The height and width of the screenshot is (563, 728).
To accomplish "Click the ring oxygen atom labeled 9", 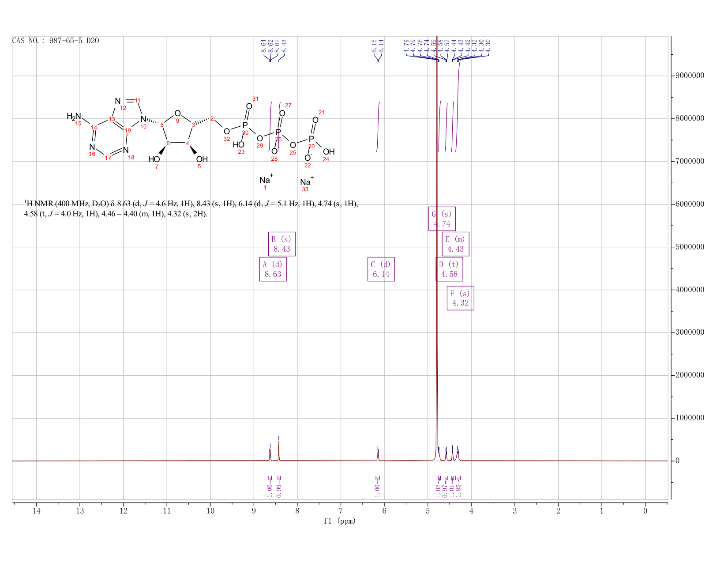I will click(177, 114).
